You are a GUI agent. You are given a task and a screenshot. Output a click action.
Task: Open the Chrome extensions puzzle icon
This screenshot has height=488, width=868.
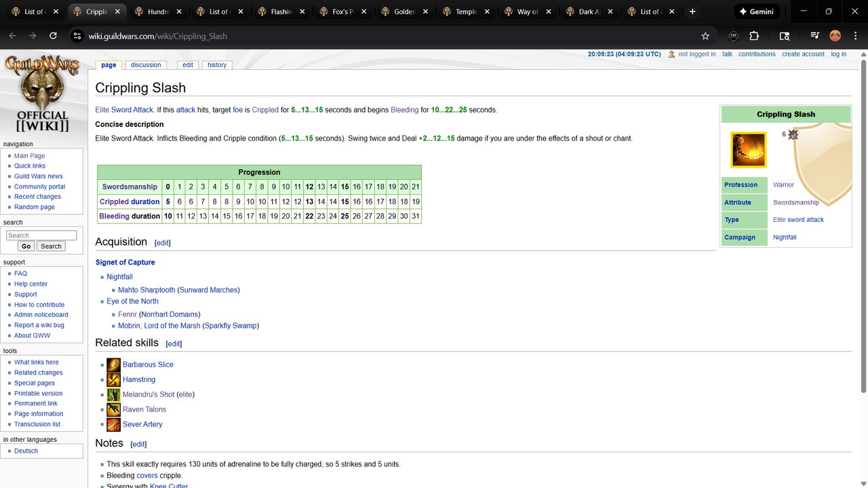(754, 36)
